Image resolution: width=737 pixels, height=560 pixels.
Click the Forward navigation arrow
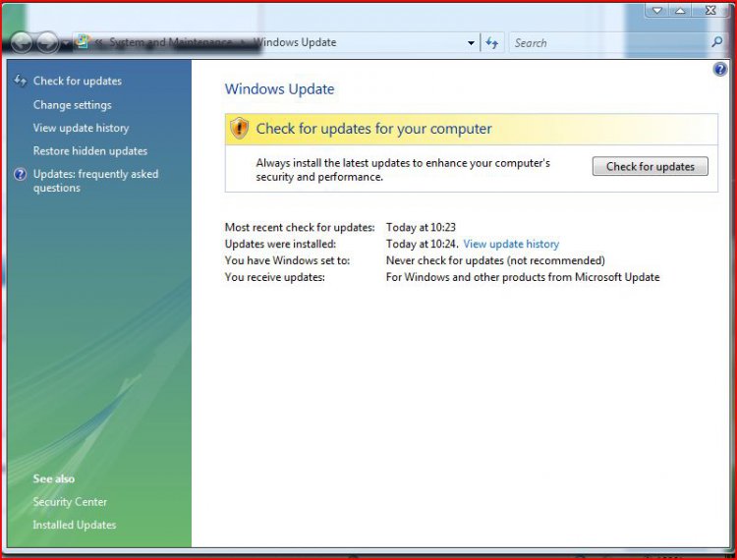pyautogui.click(x=47, y=43)
